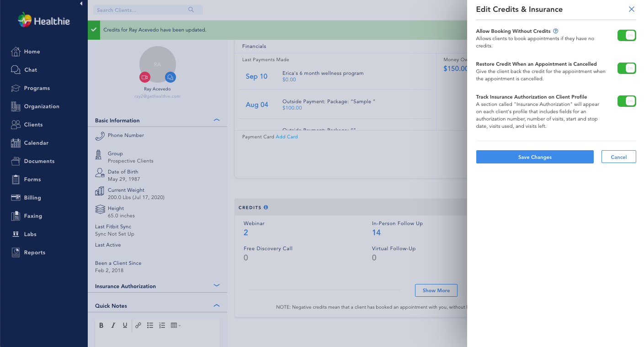644x347 pixels.
Task: Close the Edit Credits & Insurance panel
Action: (632, 9)
